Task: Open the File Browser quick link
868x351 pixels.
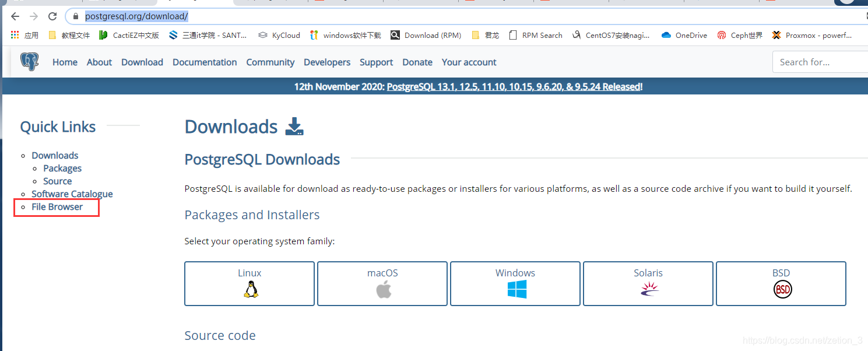Action: [57, 207]
